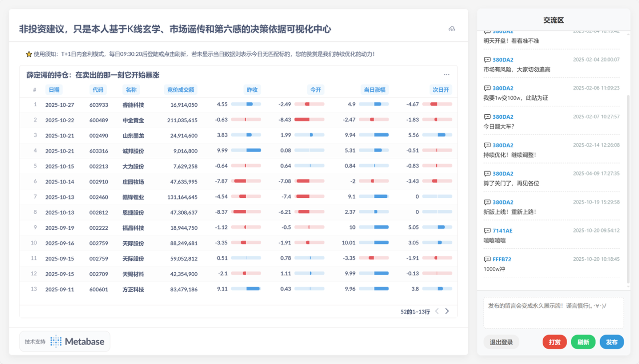Click the star icon before the usage notice
The width and height of the screenshot is (639, 364).
pos(29,54)
